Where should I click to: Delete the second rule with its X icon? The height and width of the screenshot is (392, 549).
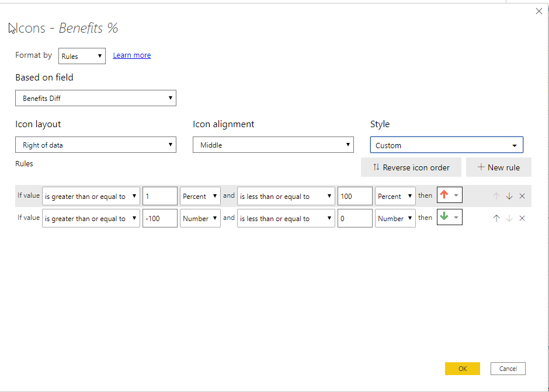click(x=522, y=218)
